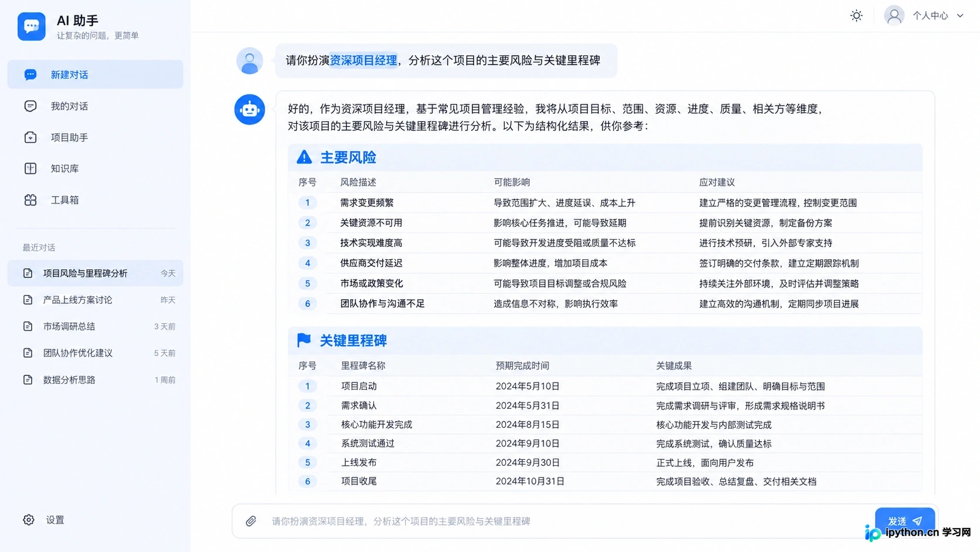This screenshot has width=980, height=552.
Task: Expand the 个人中心 dropdown chevron
Action: tap(960, 16)
